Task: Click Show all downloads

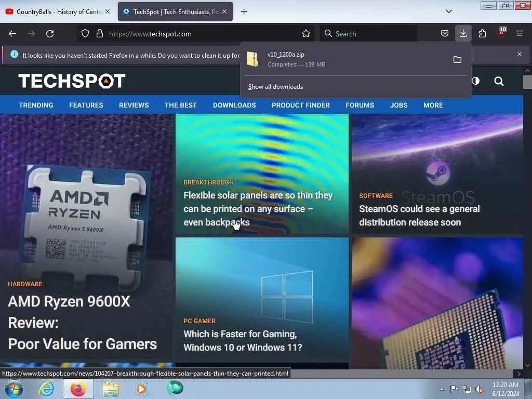Action: coord(275,87)
